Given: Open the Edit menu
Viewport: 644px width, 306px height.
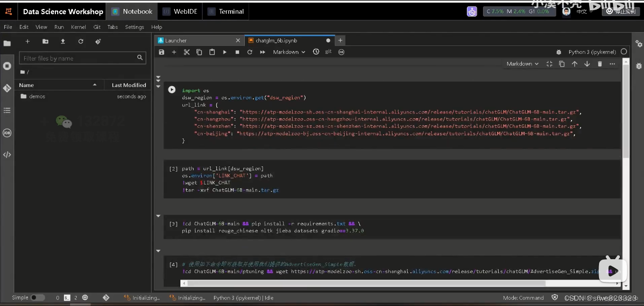Looking at the screenshot, I should (24, 27).
